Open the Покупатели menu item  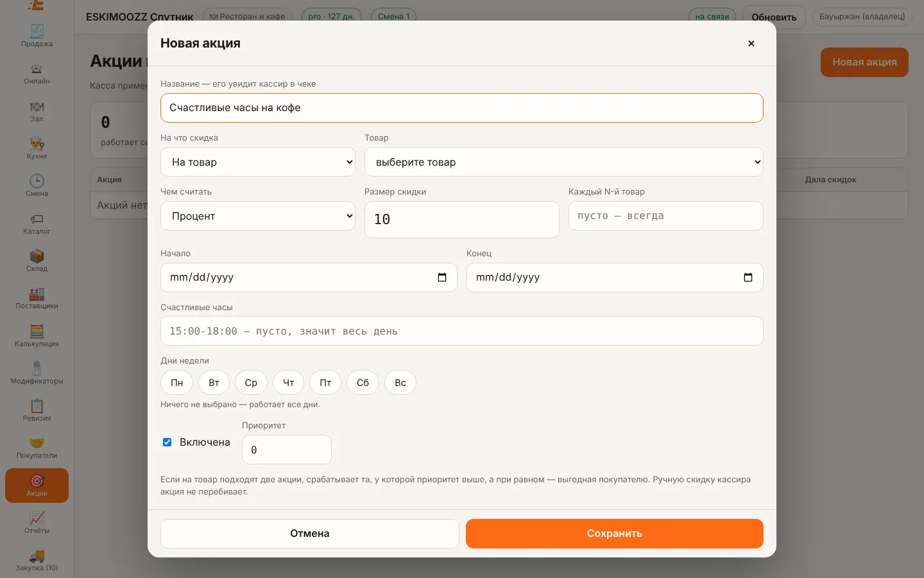pyautogui.click(x=37, y=448)
